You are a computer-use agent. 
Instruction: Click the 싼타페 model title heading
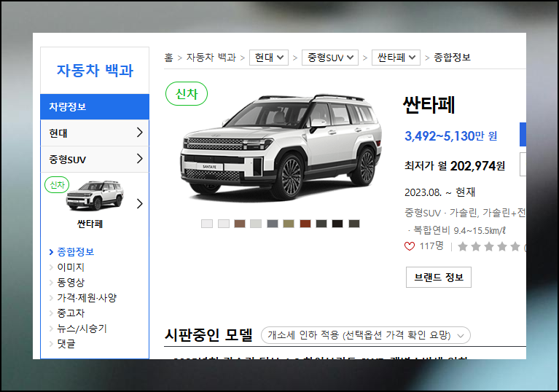(429, 105)
